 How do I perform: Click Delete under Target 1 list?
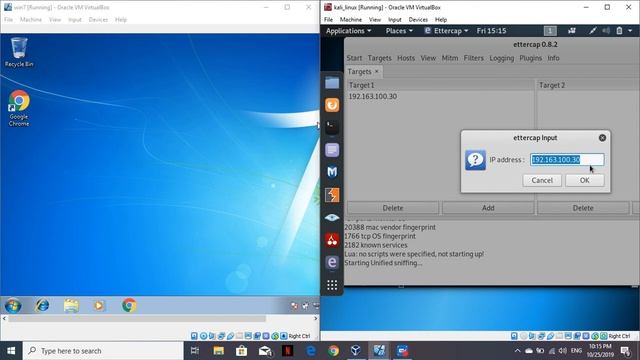pyautogui.click(x=393, y=208)
